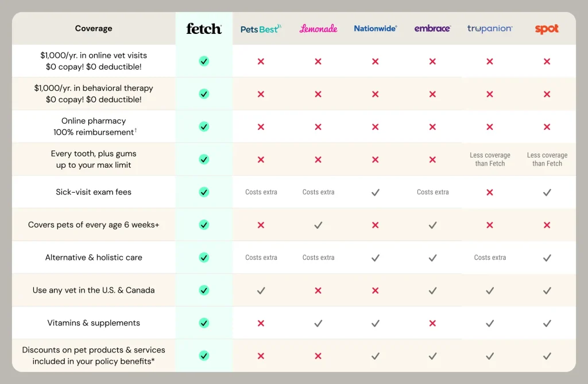Click "Online pharmacy 100% reimbursement" row label
Viewport: 588px width, 384px height.
click(94, 126)
